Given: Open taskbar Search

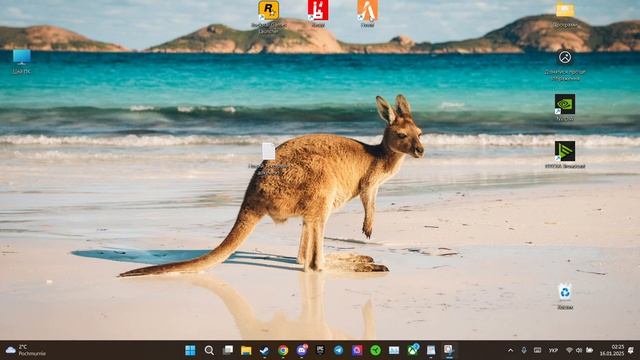Looking at the screenshot, I should [209, 350].
